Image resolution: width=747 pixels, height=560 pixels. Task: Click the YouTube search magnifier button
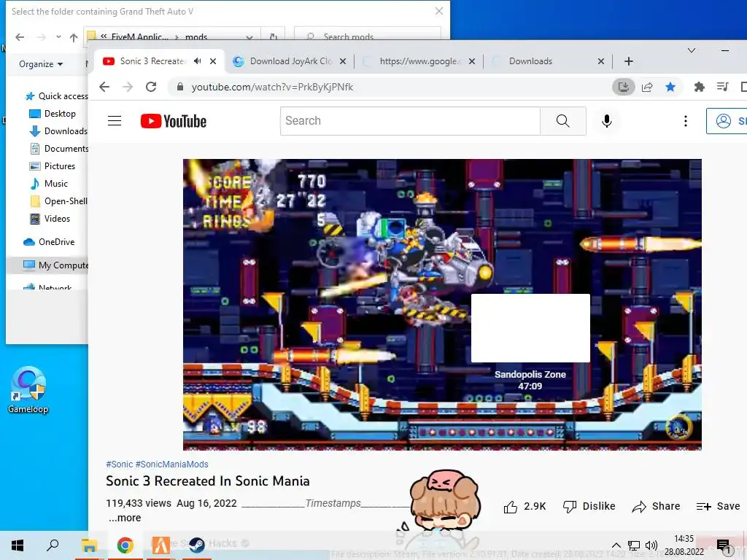(562, 121)
